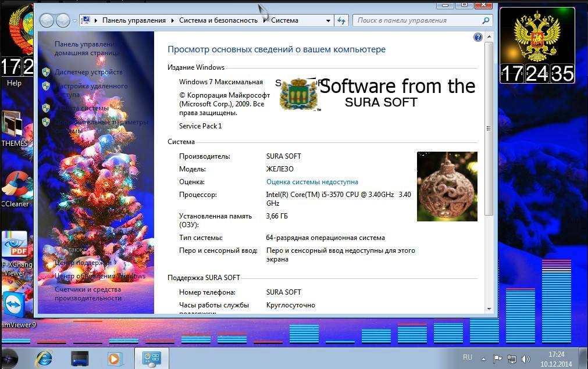The width and height of the screenshot is (588, 369).
Task: Open help with the blue question icon
Action: click(x=477, y=37)
